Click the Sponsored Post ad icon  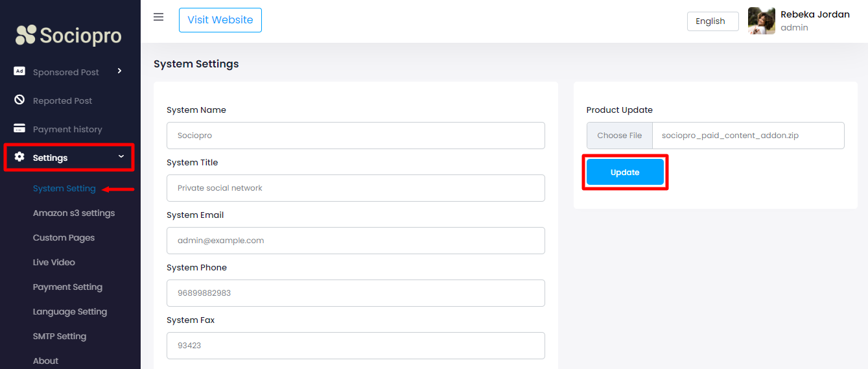19,71
